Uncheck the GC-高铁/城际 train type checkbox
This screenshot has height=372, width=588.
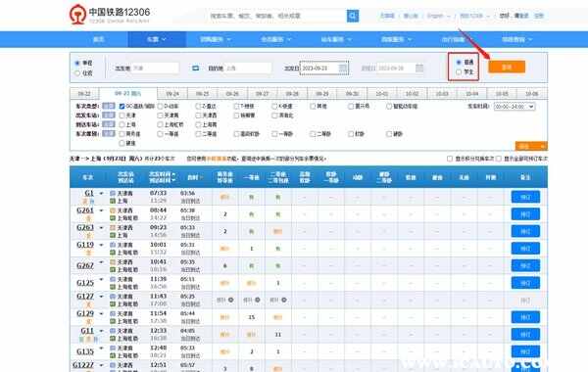click(122, 107)
